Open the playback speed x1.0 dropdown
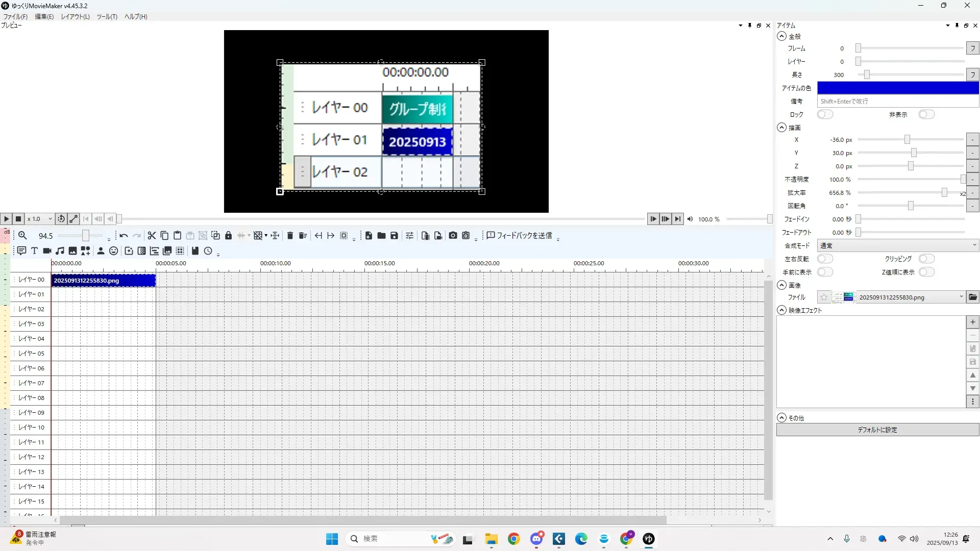The width and height of the screenshot is (980, 551). (x=40, y=219)
